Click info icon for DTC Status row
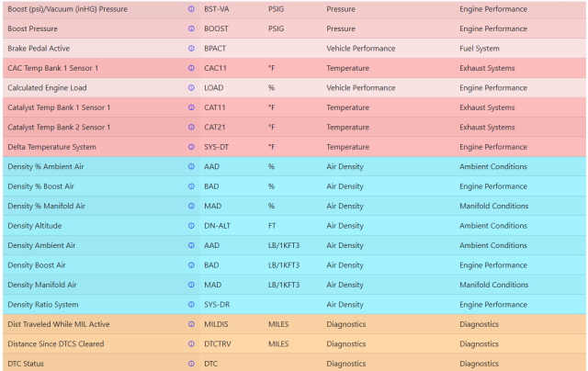 coord(191,364)
